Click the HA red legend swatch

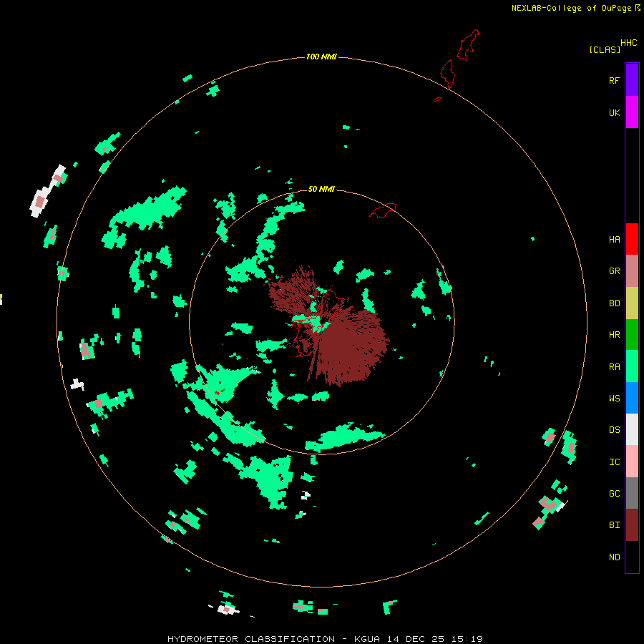(x=632, y=239)
